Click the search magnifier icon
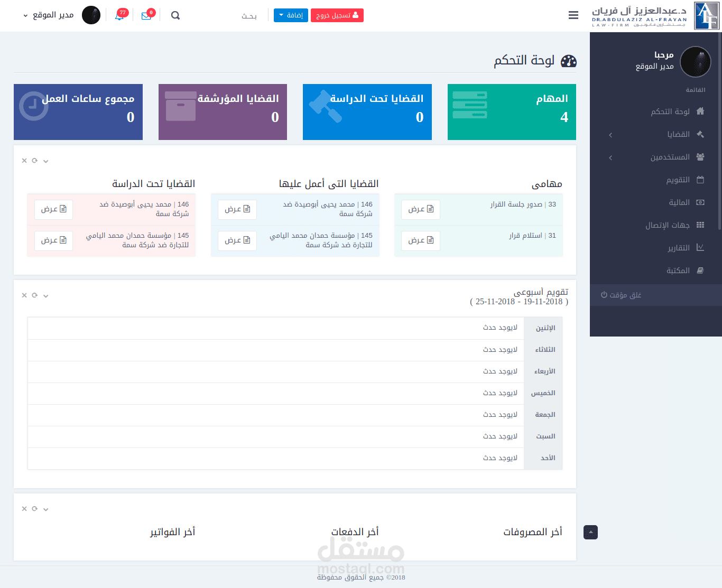 click(175, 15)
